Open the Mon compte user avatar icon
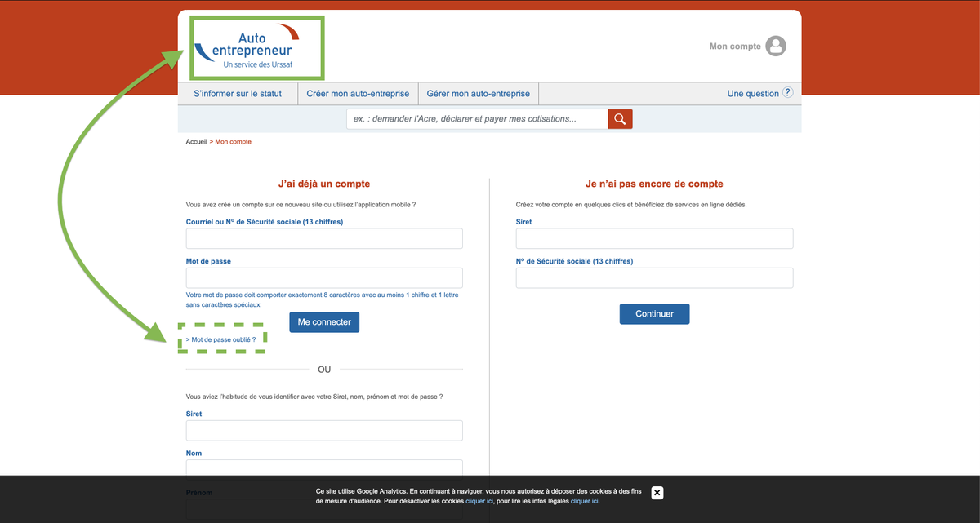This screenshot has height=523, width=980. coord(777,47)
